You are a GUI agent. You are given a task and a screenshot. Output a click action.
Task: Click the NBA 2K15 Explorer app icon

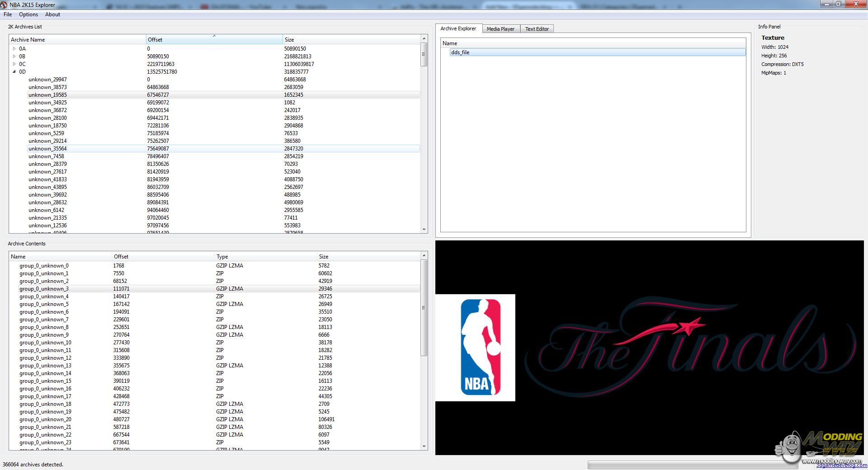[x=4, y=5]
